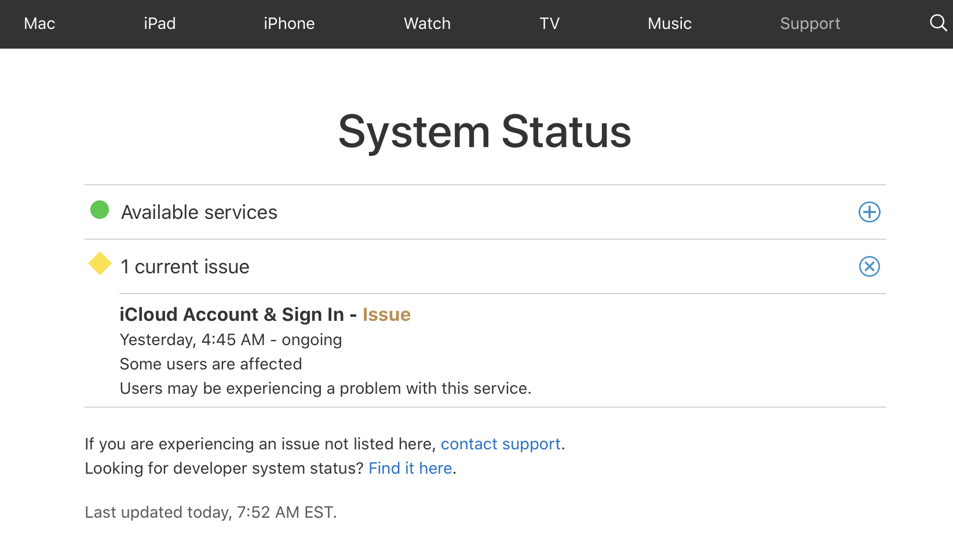Open the Support menu item
The width and height of the screenshot is (953, 560).
pyautogui.click(x=810, y=24)
